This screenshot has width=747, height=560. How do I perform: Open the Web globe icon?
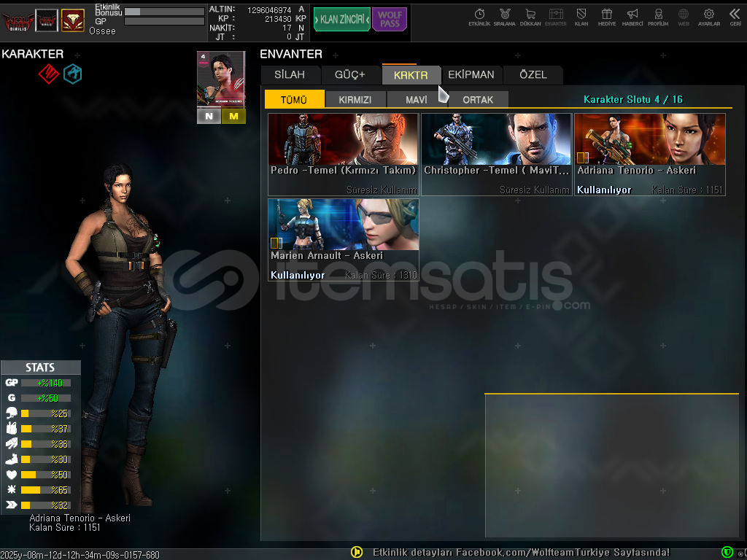tap(684, 17)
